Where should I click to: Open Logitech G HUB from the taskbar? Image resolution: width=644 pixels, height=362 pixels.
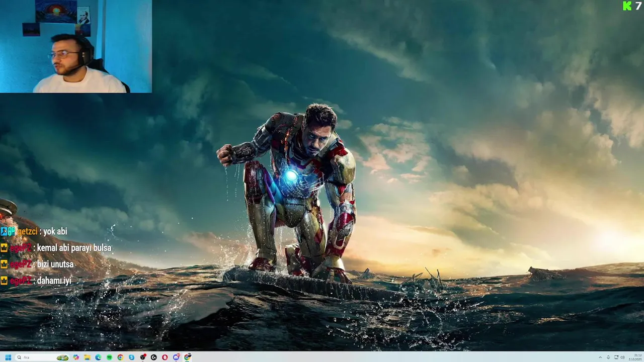click(x=154, y=357)
